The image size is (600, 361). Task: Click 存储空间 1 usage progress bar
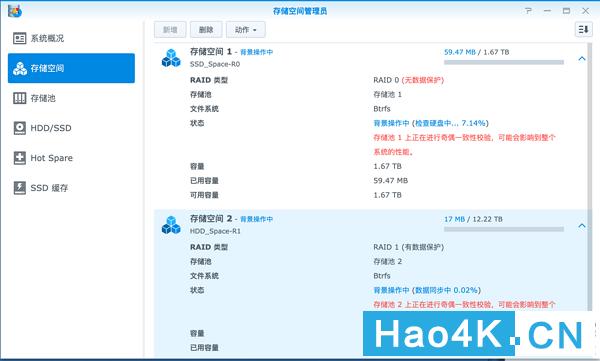tap(504, 62)
